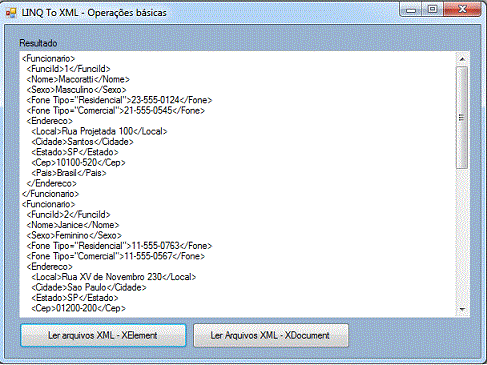The height and width of the screenshot is (365, 487).
Task: Click the line <Sexo>Masculino</Sexo>
Action: (76, 90)
